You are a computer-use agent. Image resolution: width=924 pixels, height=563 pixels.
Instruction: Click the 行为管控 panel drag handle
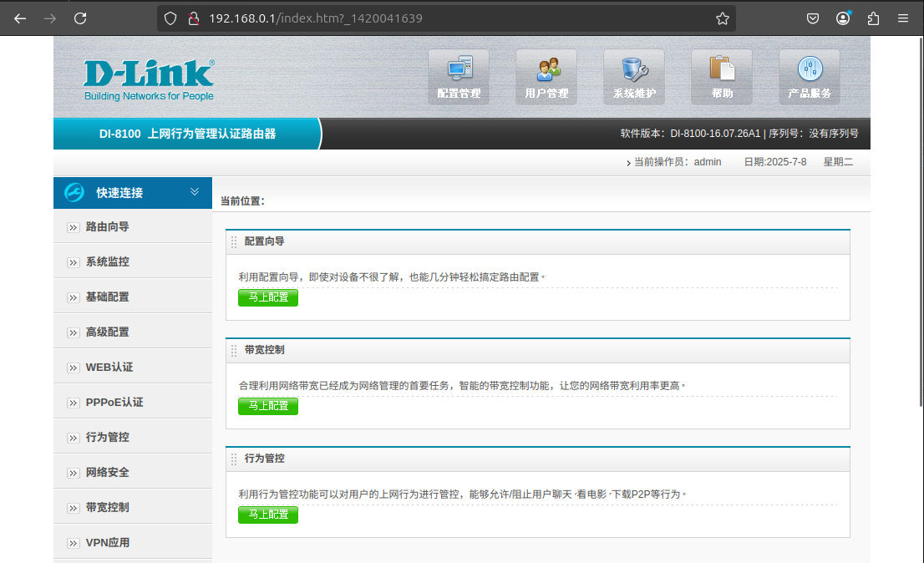click(x=234, y=459)
